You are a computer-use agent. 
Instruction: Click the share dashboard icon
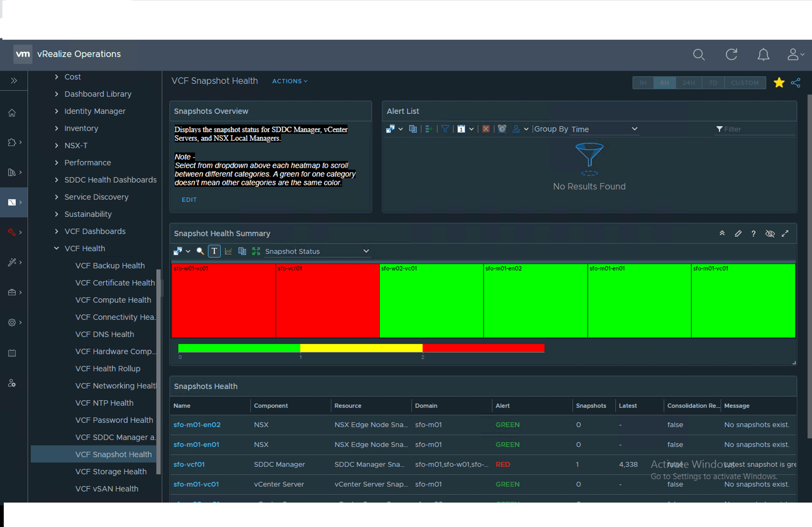tap(796, 83)
